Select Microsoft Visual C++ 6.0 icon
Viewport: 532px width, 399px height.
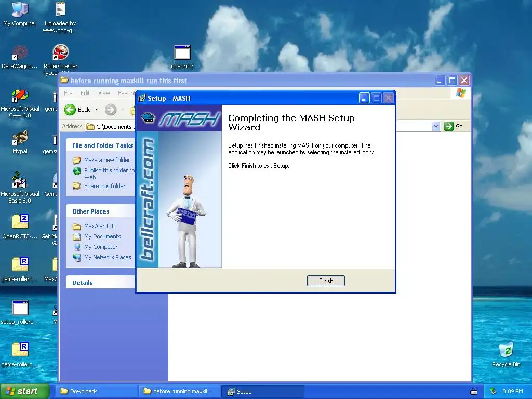[20, 103]
